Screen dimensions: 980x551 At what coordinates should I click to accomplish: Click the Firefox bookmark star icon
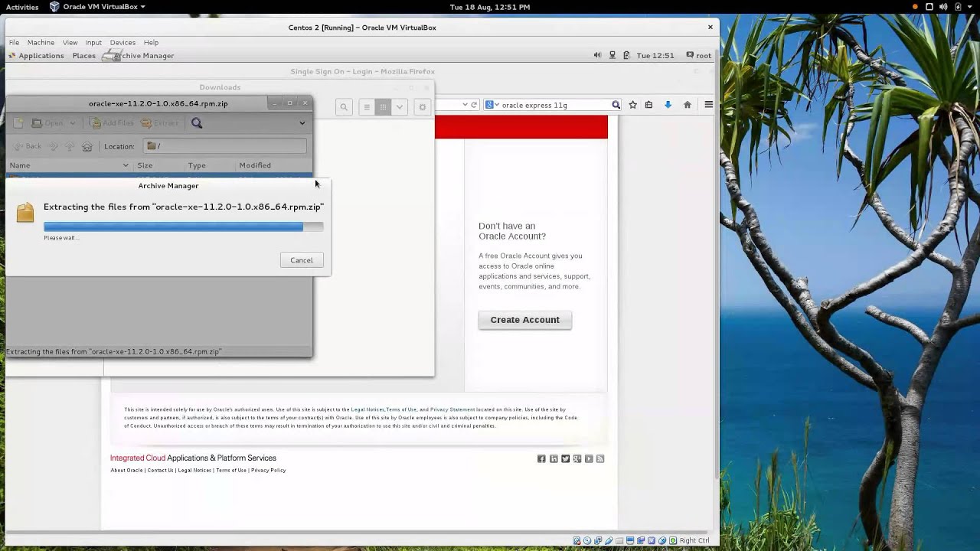[x=632, y=105]
